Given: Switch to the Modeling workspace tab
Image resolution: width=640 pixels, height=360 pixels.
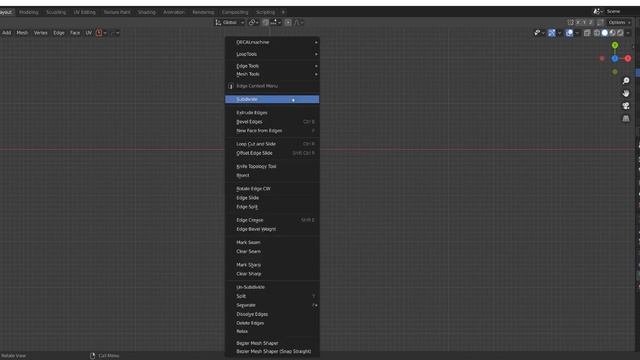Looking at the screenshot, I should click(x=29, y=12).
